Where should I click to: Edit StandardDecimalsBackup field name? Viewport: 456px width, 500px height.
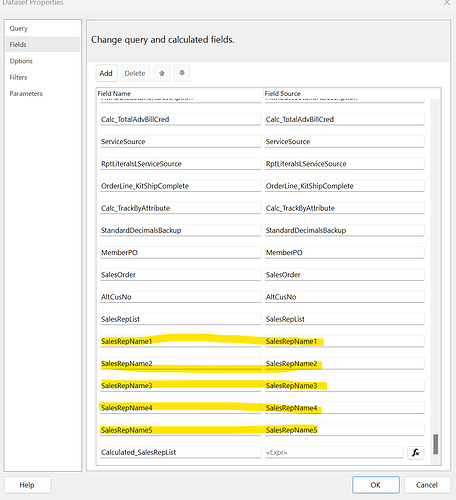tap(180, 230)
